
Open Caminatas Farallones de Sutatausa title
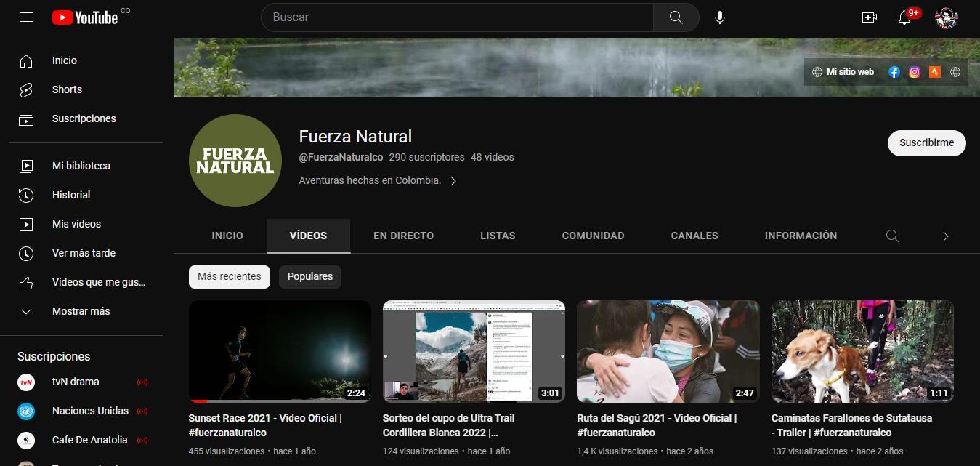tap(851, 425)
